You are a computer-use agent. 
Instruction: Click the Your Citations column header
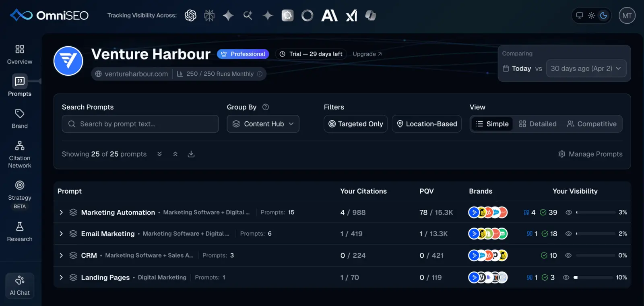(x=363, y=191)
